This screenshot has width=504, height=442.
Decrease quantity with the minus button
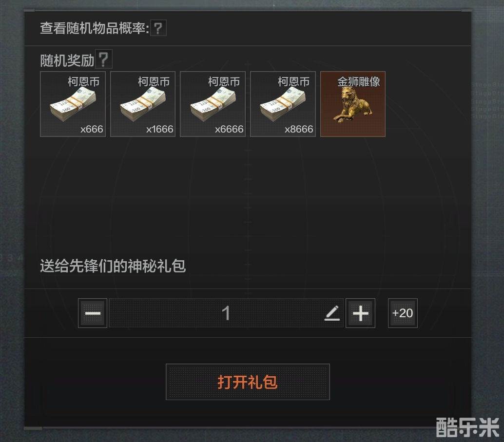pos(93,313)
